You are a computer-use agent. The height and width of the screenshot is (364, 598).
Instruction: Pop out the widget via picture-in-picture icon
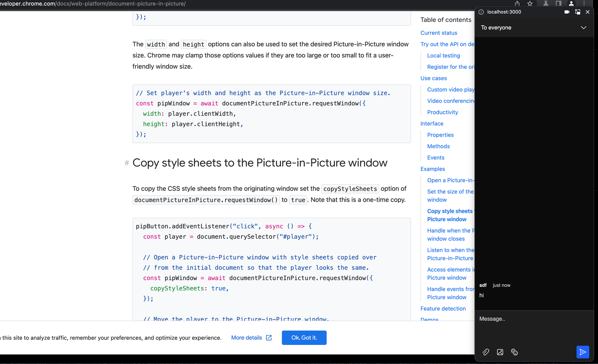pos(577,12)
